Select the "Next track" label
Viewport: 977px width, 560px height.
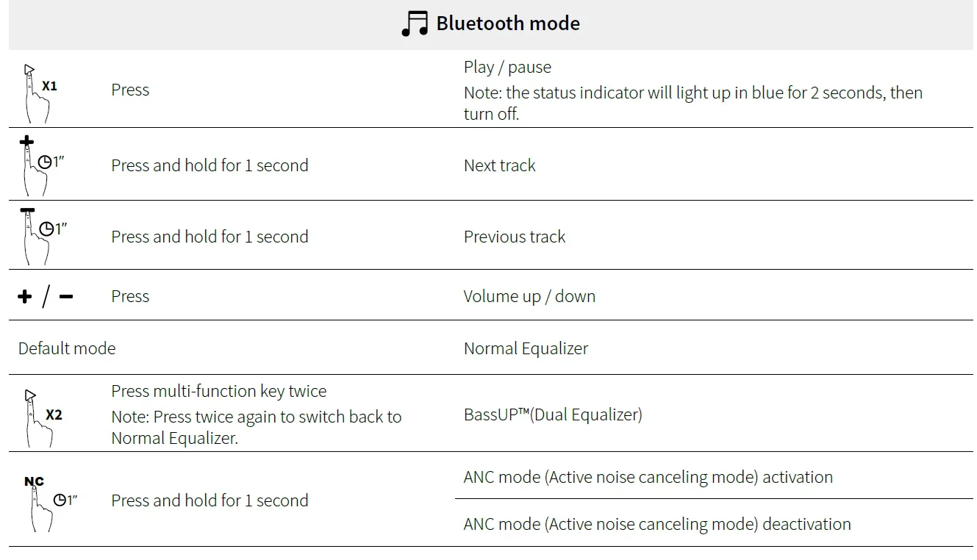[500, 165]
